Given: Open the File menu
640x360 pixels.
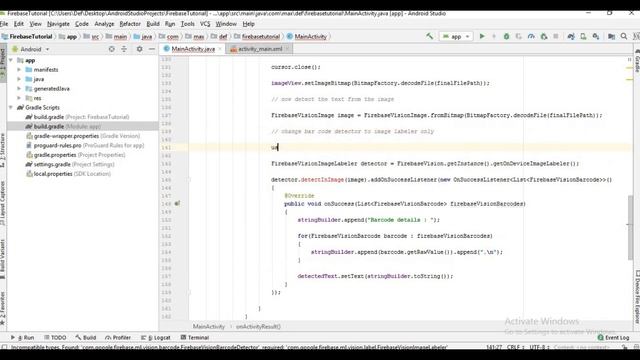Looking at the screenshot, I should [4, 24].
